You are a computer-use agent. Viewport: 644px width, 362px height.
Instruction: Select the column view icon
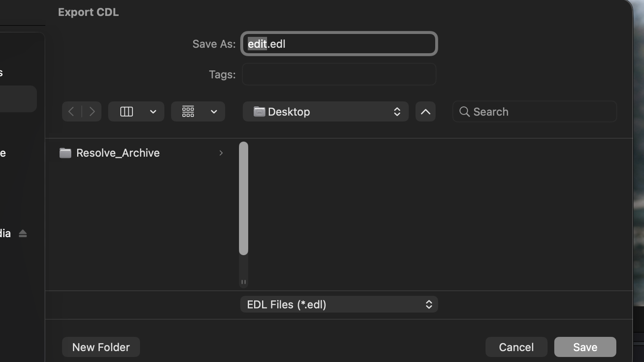point(126,111)
